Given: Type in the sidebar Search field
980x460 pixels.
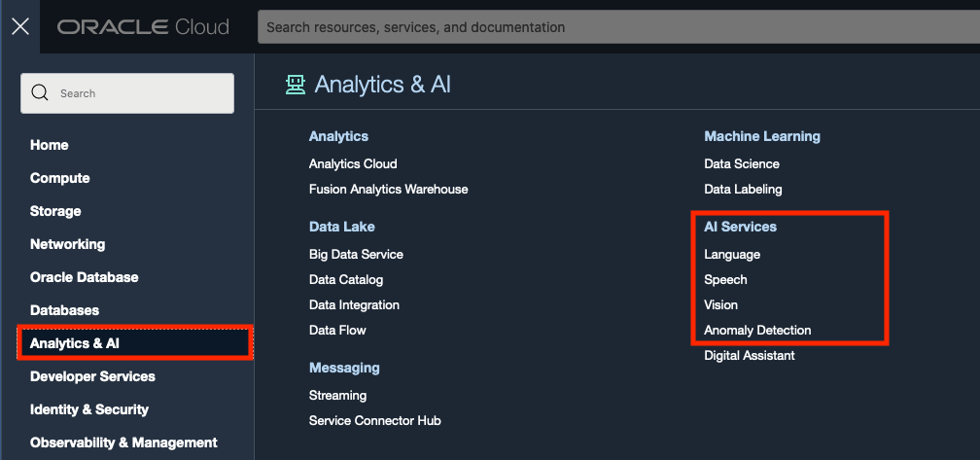Looking at the screenshot, I should (136, 93).
